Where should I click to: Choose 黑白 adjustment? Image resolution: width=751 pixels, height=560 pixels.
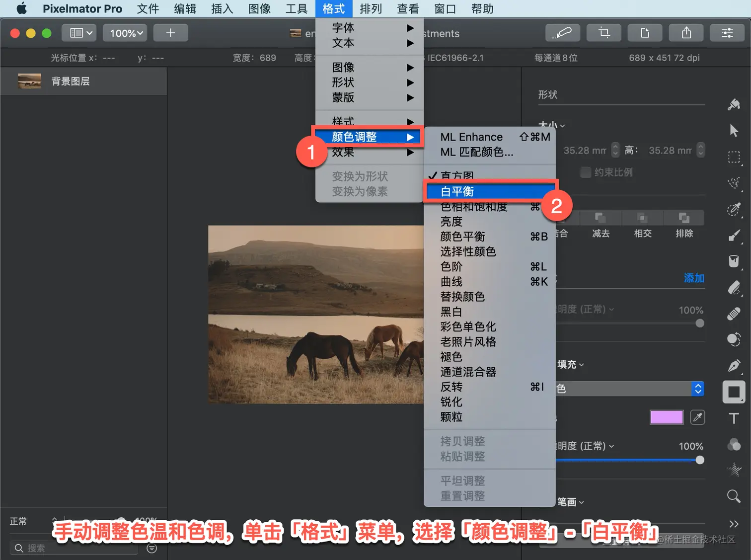click(490, 312)
